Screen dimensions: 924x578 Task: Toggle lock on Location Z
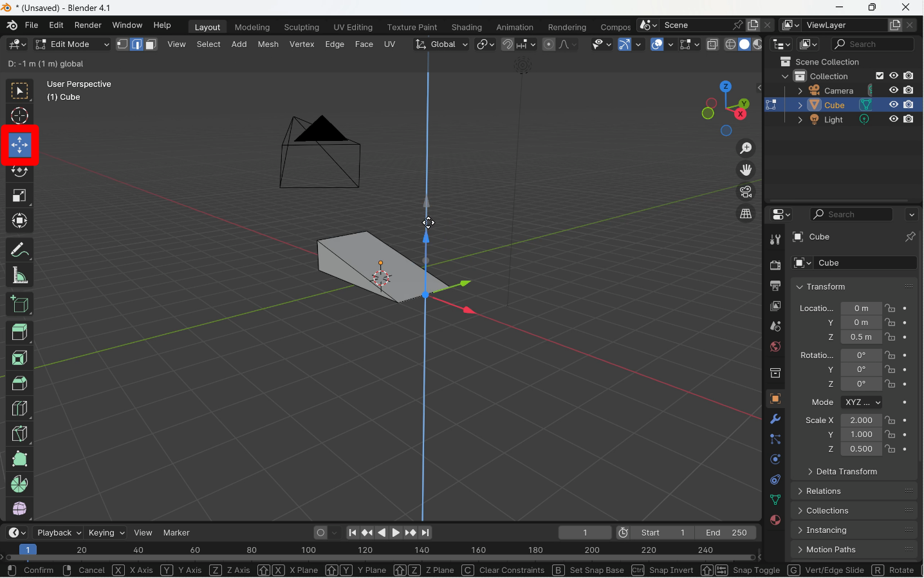point(891,337)
